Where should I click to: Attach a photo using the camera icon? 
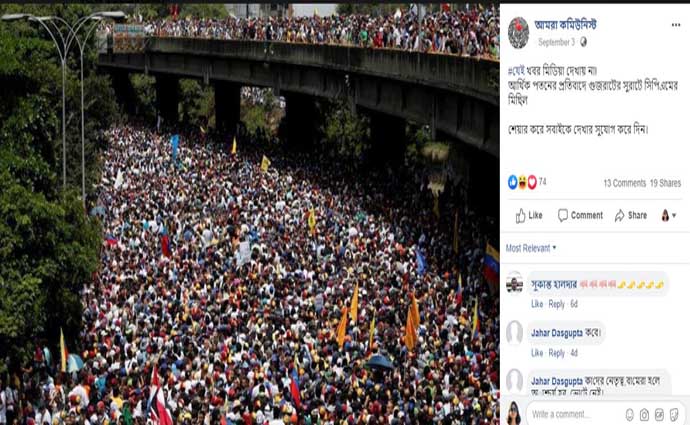click(644, 414)
